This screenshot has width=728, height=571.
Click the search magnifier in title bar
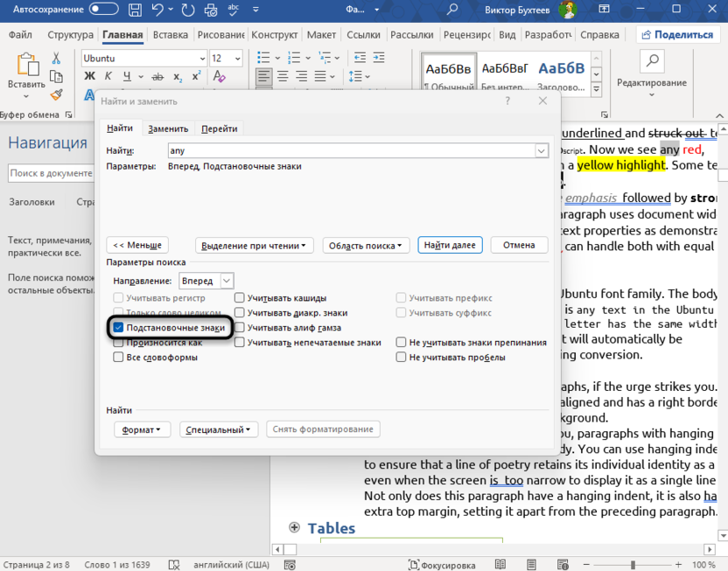click(452, 10)
